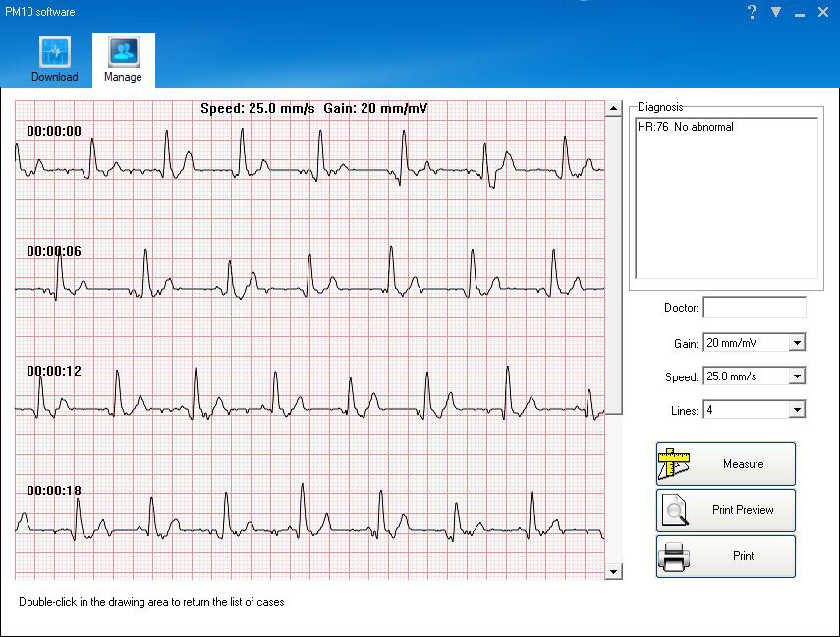Screen dimensions: 840x637
Task: Expand the Speed dropdown
Action: [797, 376]
